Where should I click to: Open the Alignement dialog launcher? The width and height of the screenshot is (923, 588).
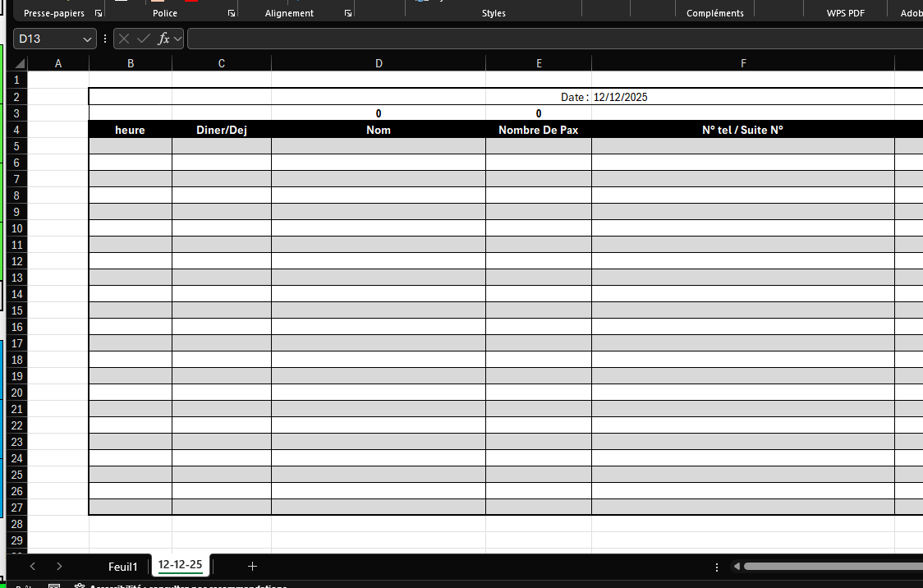[x=348, y=14]
